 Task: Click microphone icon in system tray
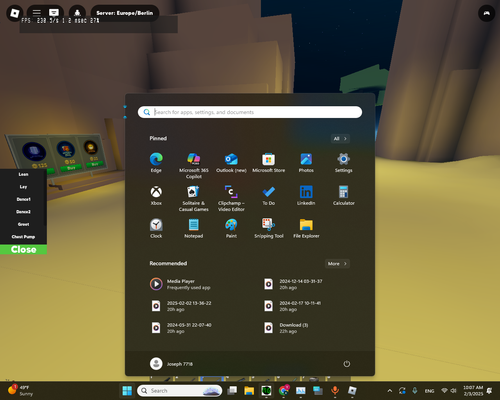pos(415,390)
